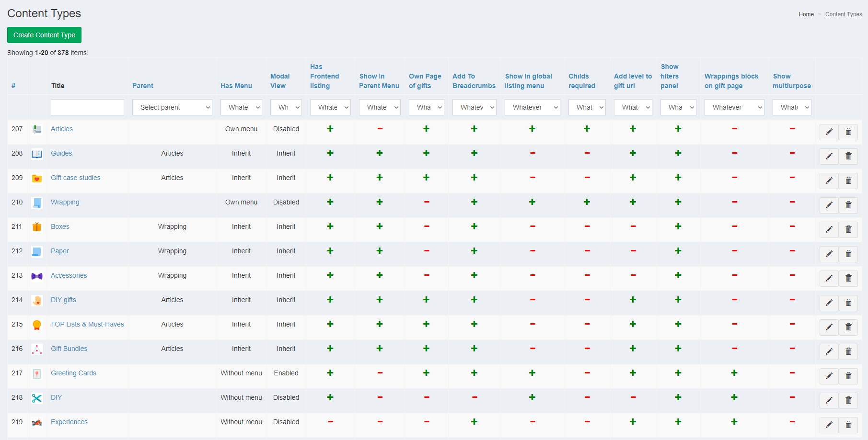Click the trash icon in Wrapping row
This screenshot has width=868, height=440.
click(848, 205)
